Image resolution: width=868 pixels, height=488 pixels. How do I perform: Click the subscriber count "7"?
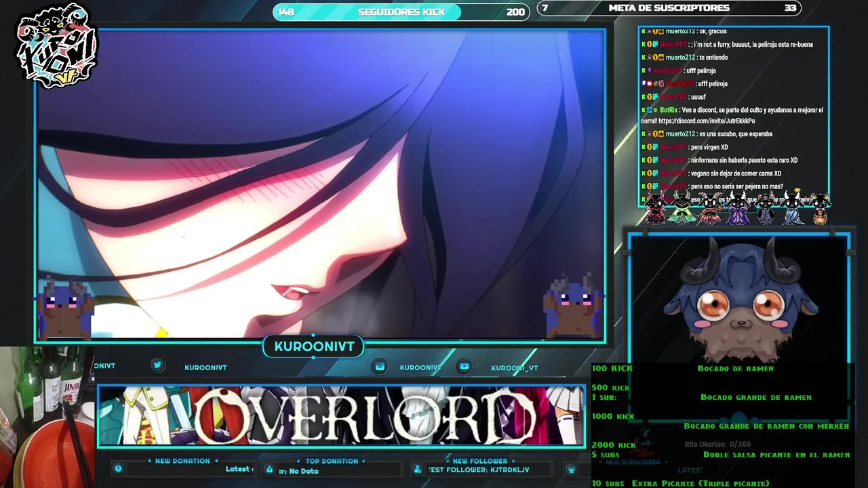click(x=545, y=8)
